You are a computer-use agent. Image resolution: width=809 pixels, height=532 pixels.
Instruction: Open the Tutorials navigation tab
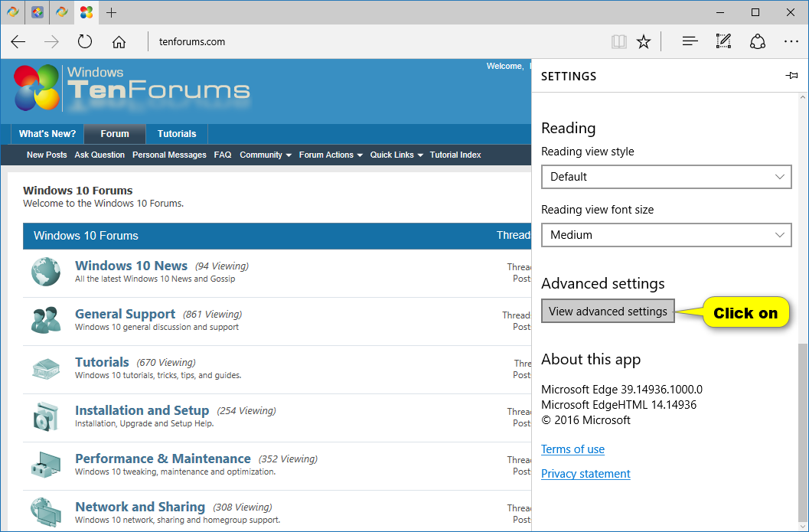(x=177, y=134)
